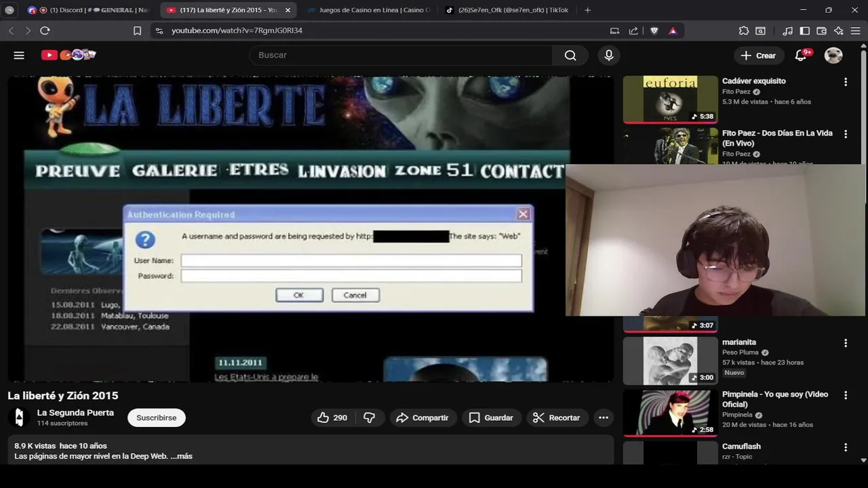Open options for Camuflash video
Viewport: 868px width, 488px height.
click(x=846, y=447)
